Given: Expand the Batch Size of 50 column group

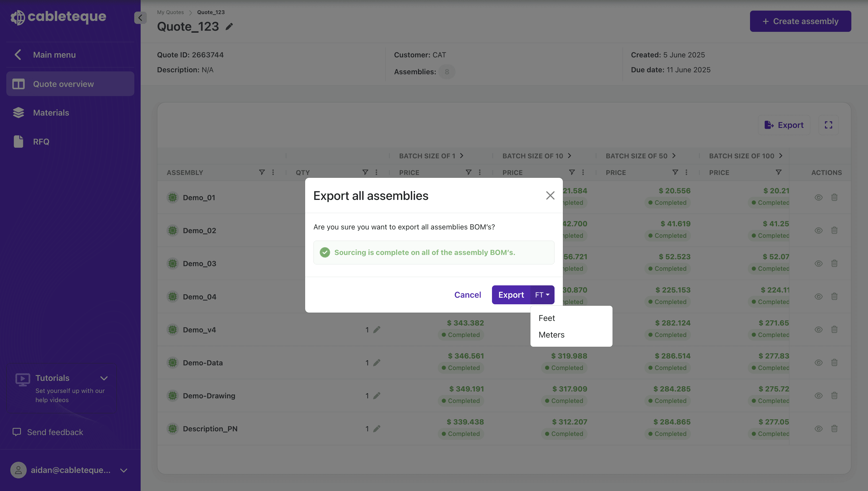Looking at the screenshot, I should coord(674,155).
